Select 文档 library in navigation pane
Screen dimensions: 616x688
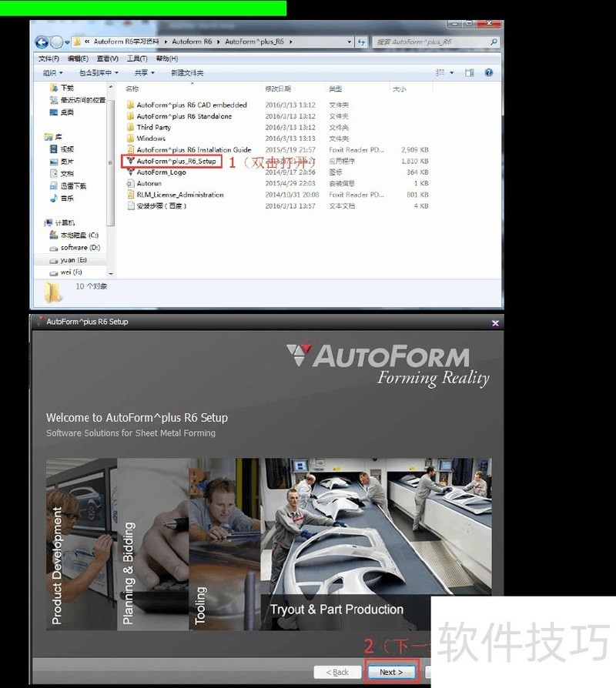pyautogui.click(x=62, y=174)
